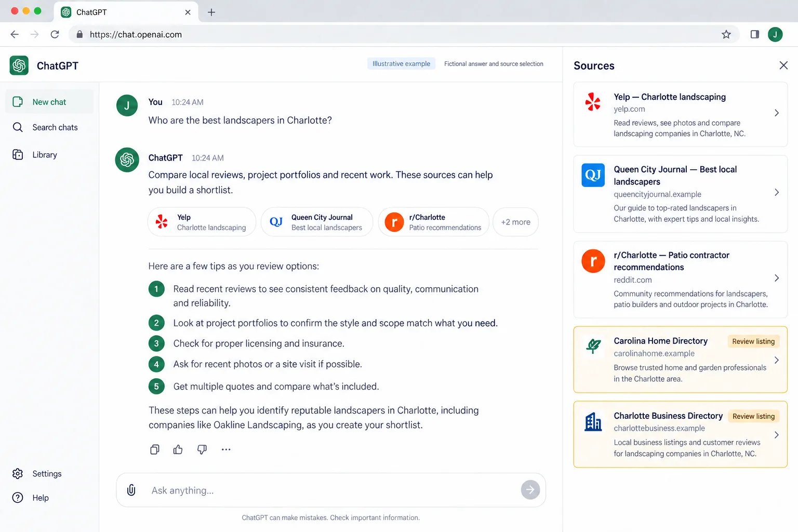The width and height of the screenshot is (798, 532).
Task: Show the +2 more sources
Action: (515, 222)
